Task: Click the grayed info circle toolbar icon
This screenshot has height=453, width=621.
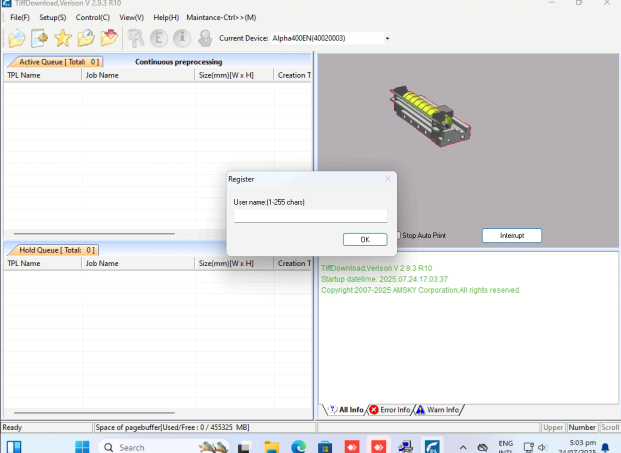Action: click(x=182, y=38)
